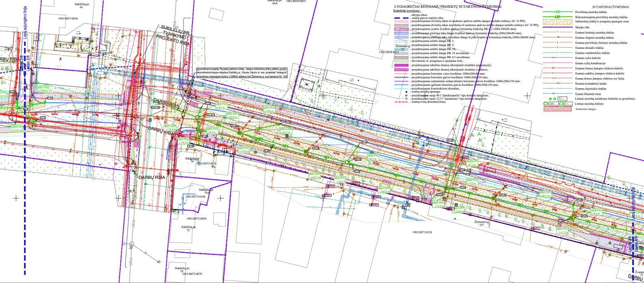Click the lietaus nuotekų šulinys LR1 legend symbol
The image size is (644, 283).
pyautogui.click(x=553, y=104)
